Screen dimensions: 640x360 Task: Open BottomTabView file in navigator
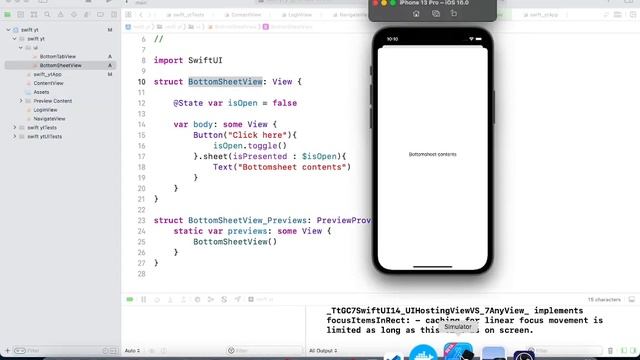click(x=58, y=57)
